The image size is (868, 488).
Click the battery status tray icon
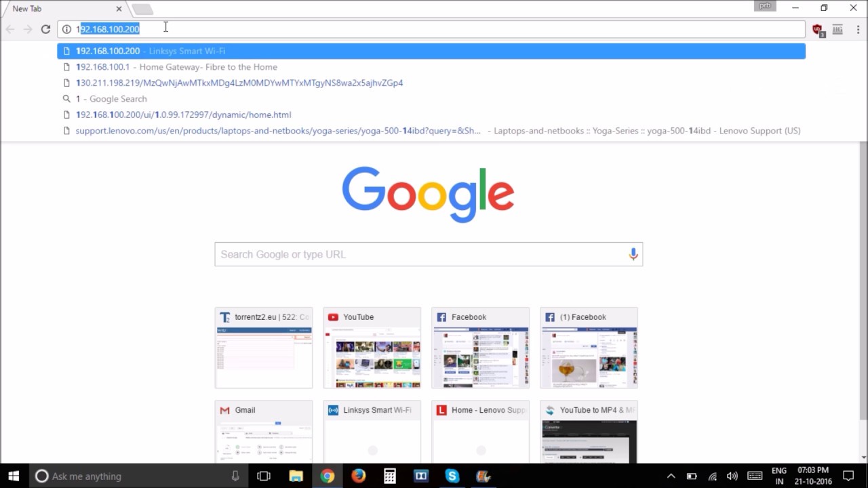coord(692,476)
